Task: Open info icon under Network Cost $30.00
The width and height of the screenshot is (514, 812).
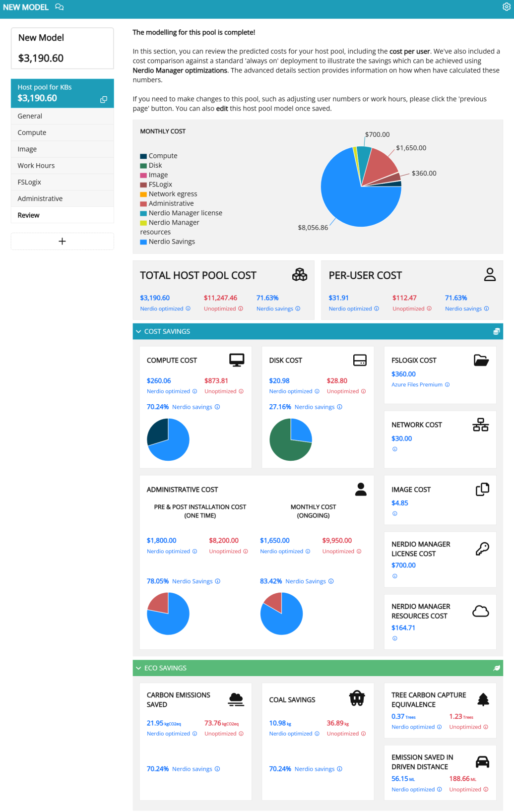Action: click(395, 449)
